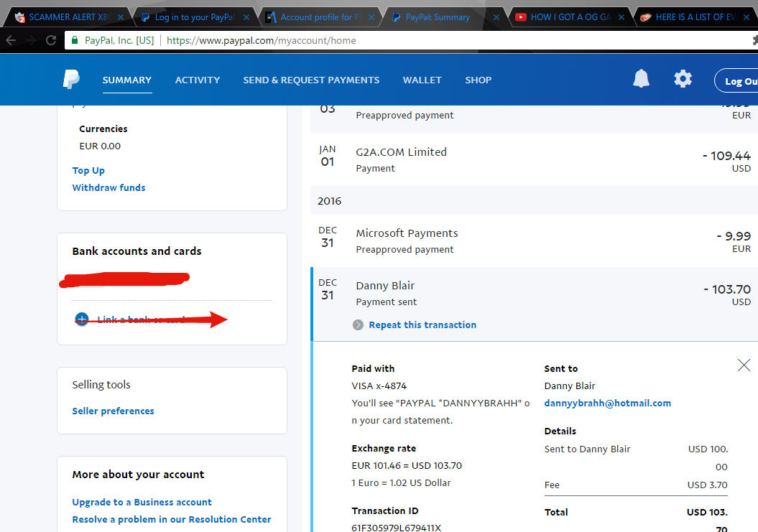Open Resolve a problem in Resolution Center
758x532 pixels.
pos(172,520)
